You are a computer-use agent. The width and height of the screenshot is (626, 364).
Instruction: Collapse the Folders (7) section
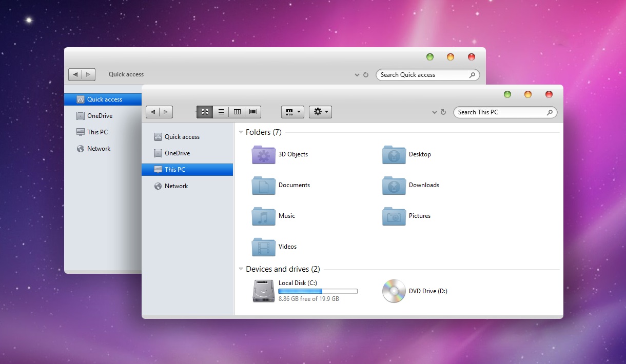[241, 132]
